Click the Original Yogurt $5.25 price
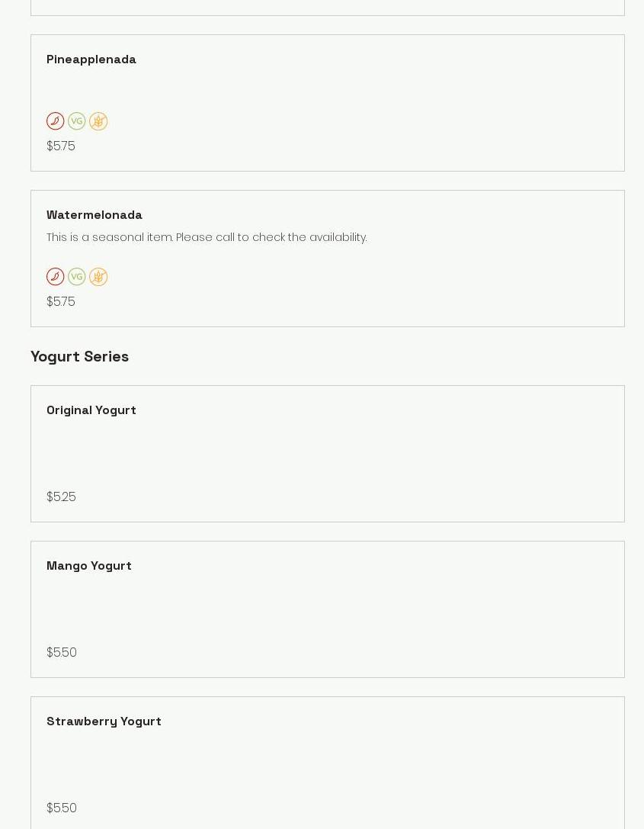 [x=61, y=497]
